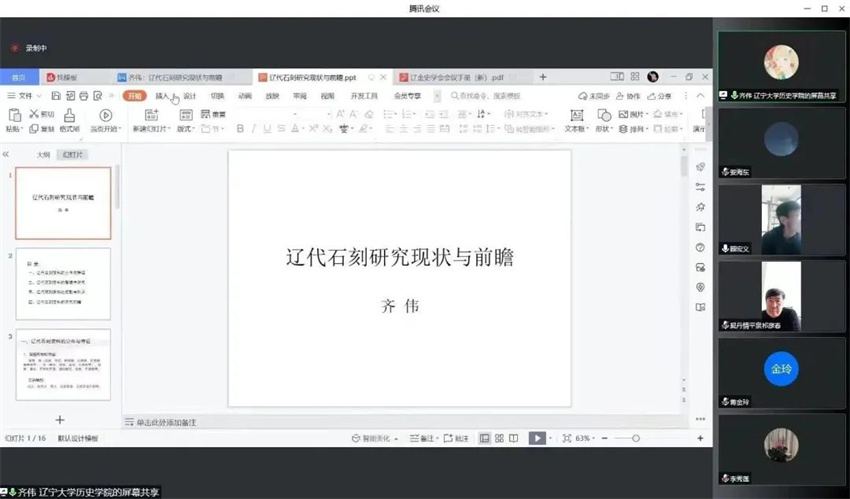Collapse the slide panel with double chevron
Viewport: 850px width, 499px height.
(6, 154)
